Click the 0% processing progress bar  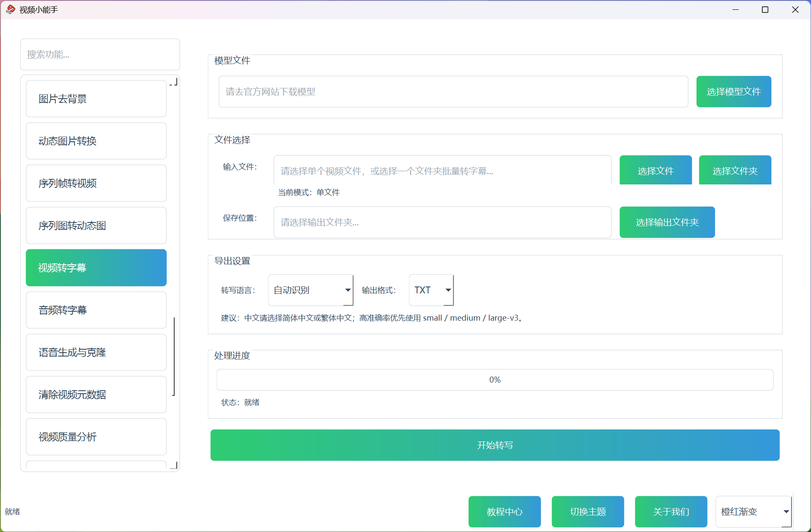pos(495,380)
